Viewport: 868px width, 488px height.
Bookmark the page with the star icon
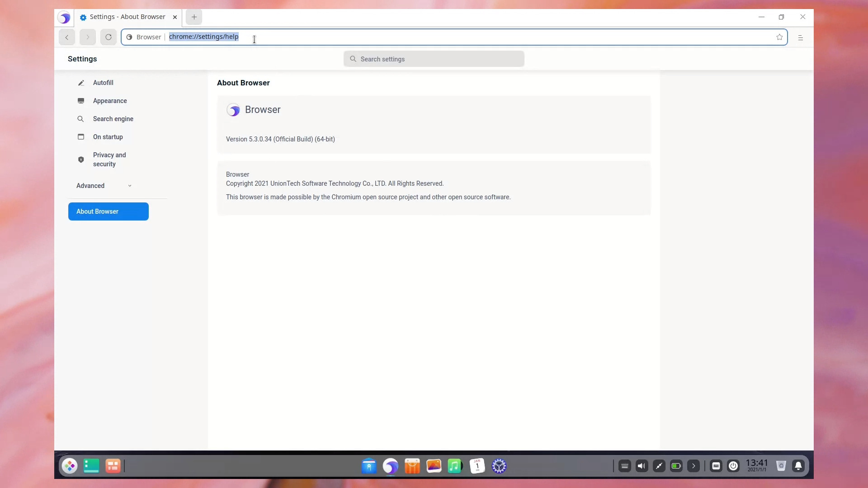tap(779, 37)
